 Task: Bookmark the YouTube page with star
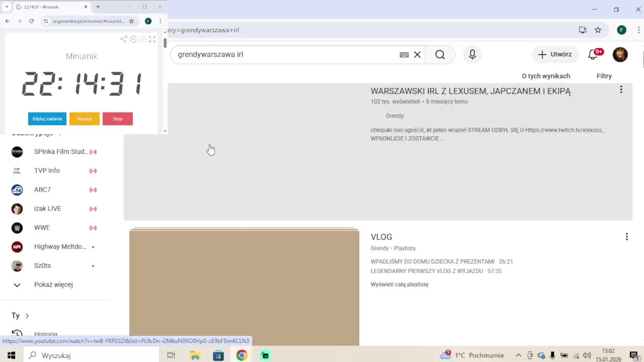(598, 30)
